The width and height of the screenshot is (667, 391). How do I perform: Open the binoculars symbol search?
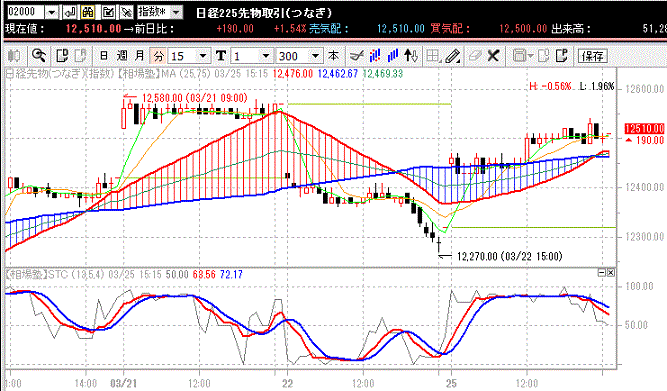click(88, 12)
